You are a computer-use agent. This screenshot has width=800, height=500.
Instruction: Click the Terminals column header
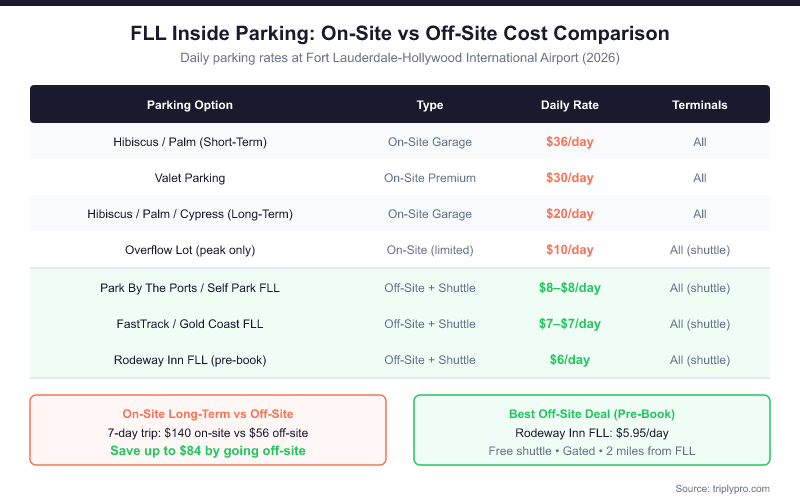point(699,105)
